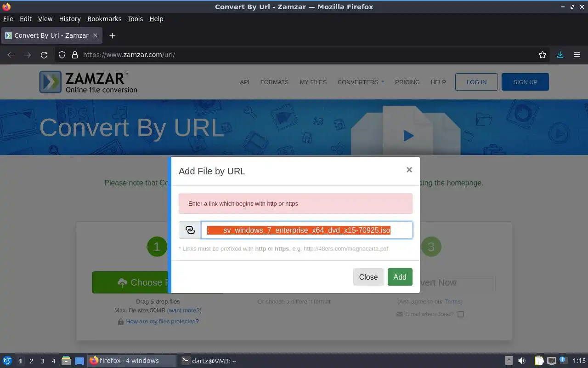This screenshot has height=368, width=588.
Task: Open the taskbar application menu launcher icon
Action: tap(7, 361)
